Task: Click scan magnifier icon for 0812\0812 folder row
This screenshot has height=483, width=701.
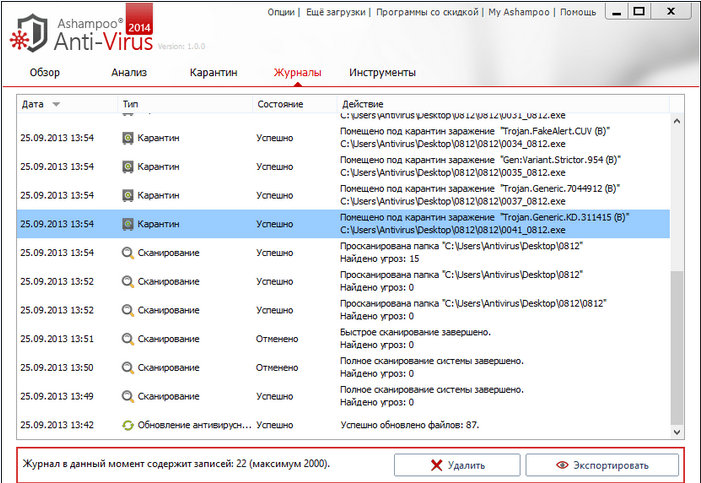Action: click(128, 310)
